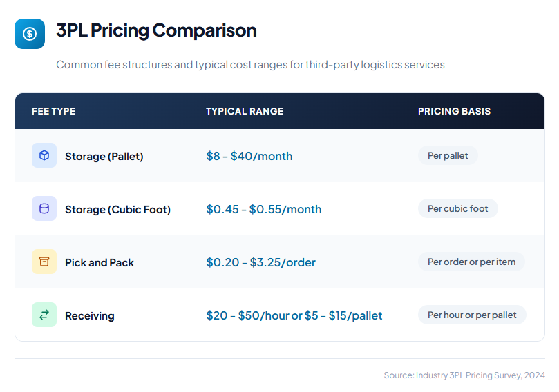
Task: Click the 3PL Pricing Comparison title
Action: pos(156,30)
